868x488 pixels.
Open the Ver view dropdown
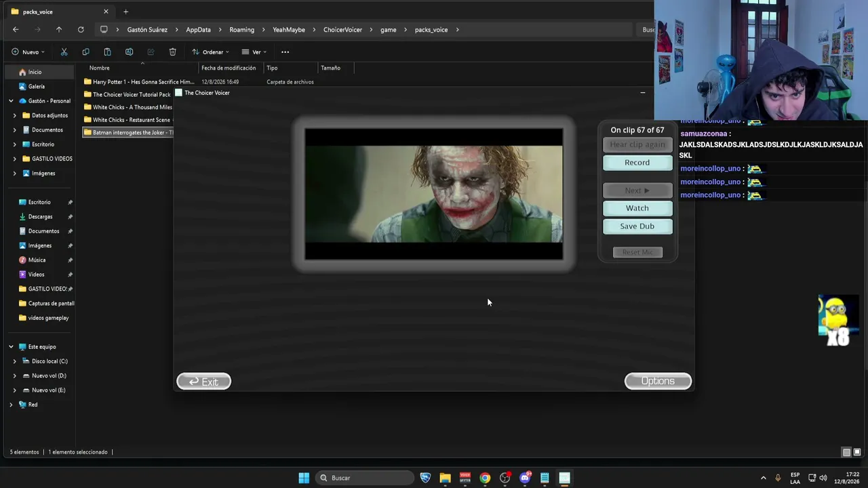point(254,52)
